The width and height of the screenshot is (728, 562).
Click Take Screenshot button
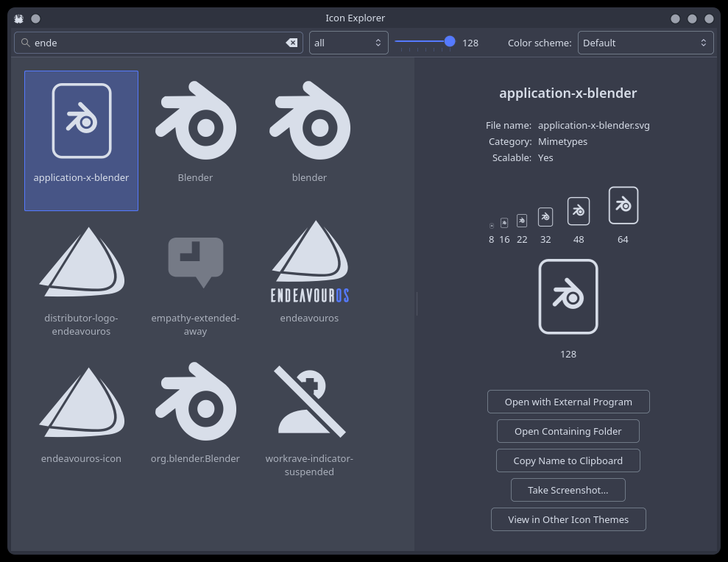568,490
